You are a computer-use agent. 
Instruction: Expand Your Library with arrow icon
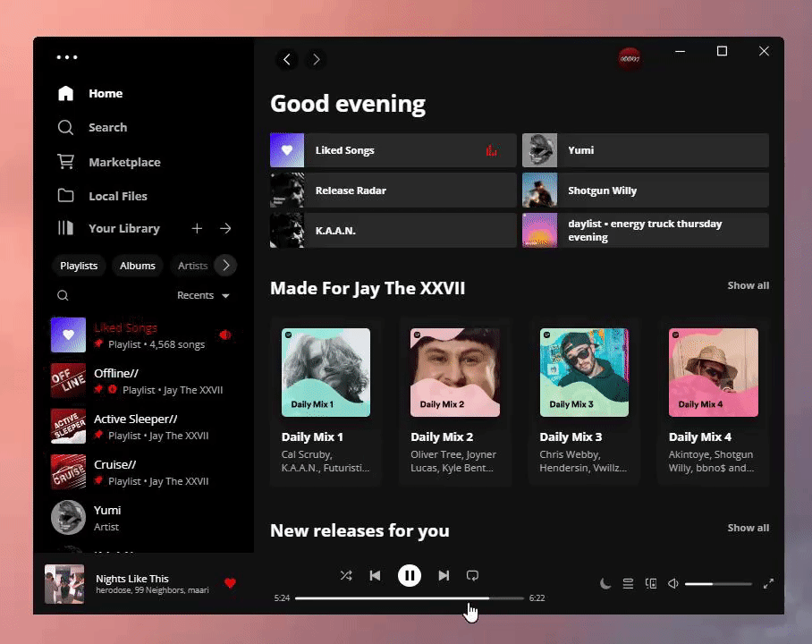tap(225, 228)
